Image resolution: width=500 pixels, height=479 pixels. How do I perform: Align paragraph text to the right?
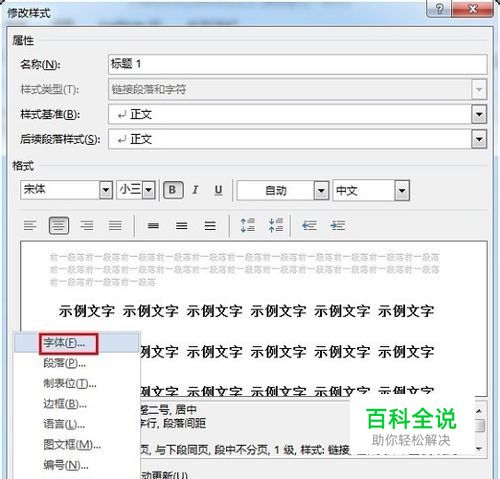[87, 226]
